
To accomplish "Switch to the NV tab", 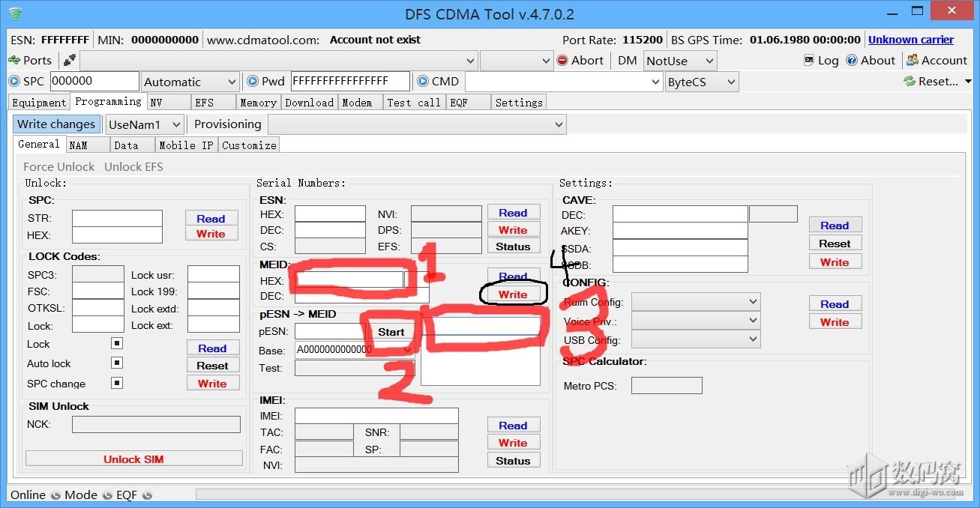I will click(169, 103).
